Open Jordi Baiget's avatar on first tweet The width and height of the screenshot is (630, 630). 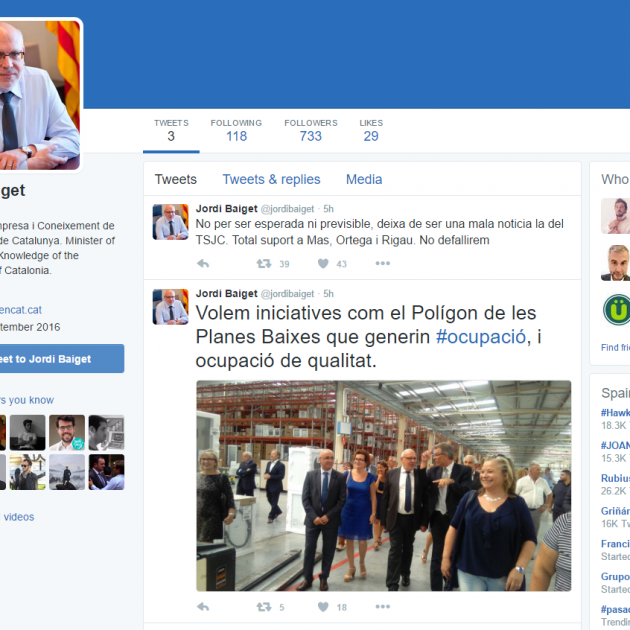[x=170, y=221]
